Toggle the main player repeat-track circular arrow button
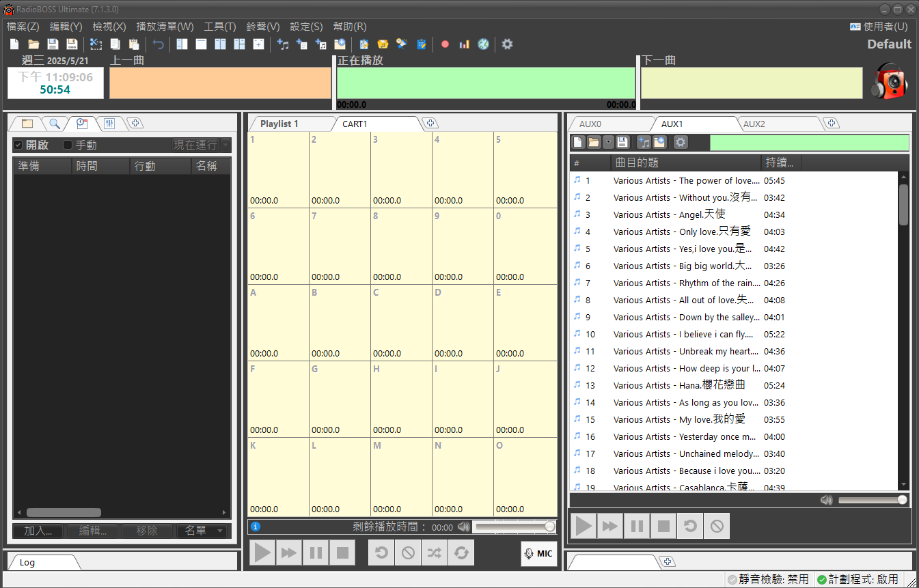Screen dimensions: 919x588 pos(381,552)
